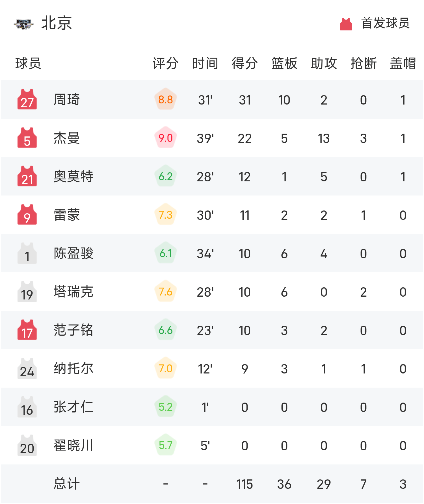Select player 翟晓川's name

(x=73, y=446)
